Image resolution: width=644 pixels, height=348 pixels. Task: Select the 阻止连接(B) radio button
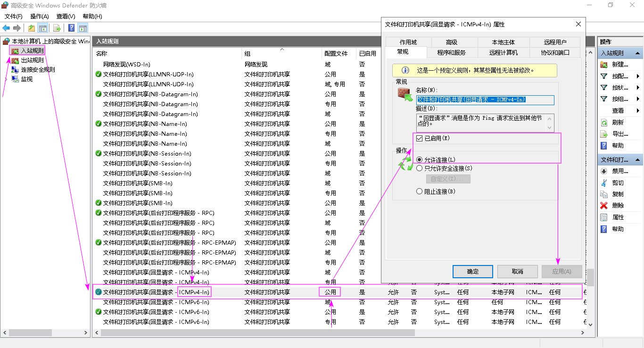[x=420, y=191]
